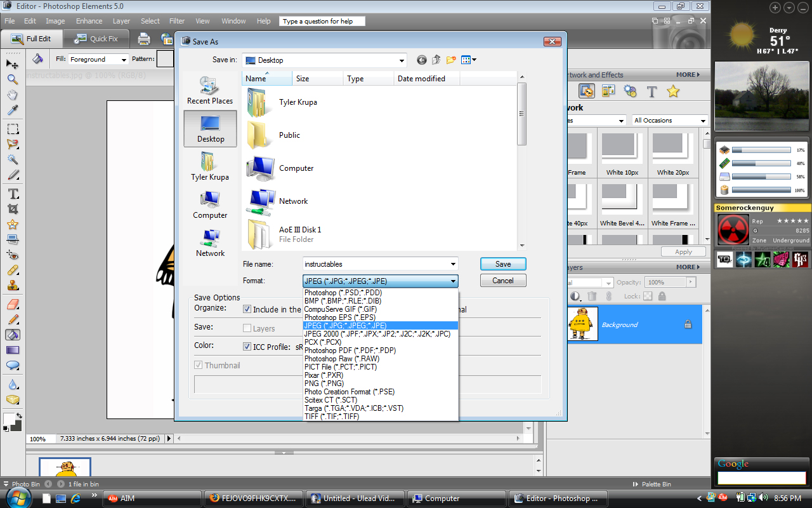Go to Recent Places in the sidebar
Screen dimensions: 812x508
click(x=210, y=90)
